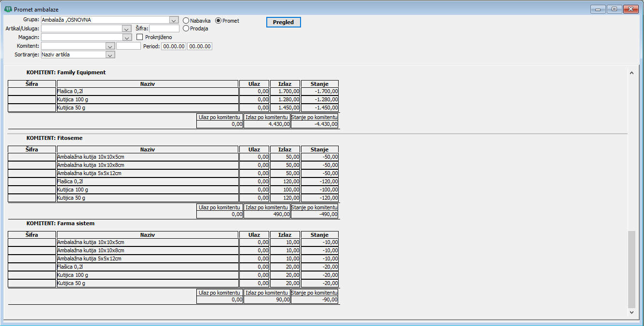The image size is (644, 326).
Task: Select the Promet radio button
Action: click(x=218, y=21)
